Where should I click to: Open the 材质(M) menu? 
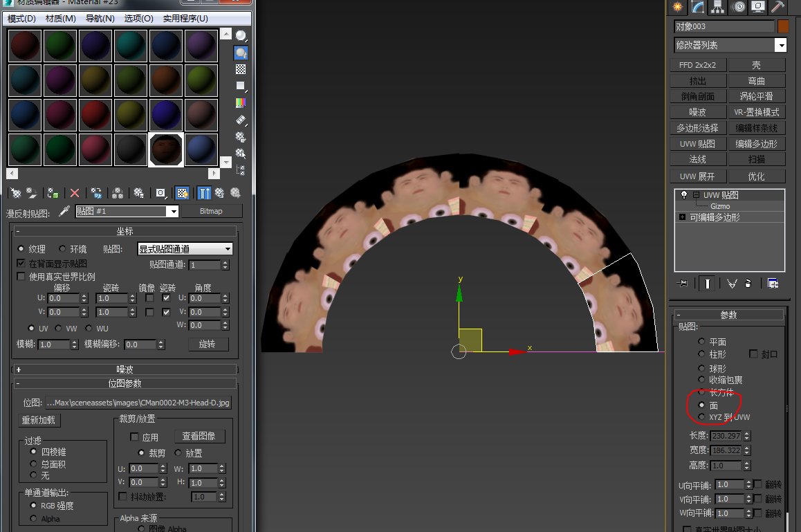61,18
